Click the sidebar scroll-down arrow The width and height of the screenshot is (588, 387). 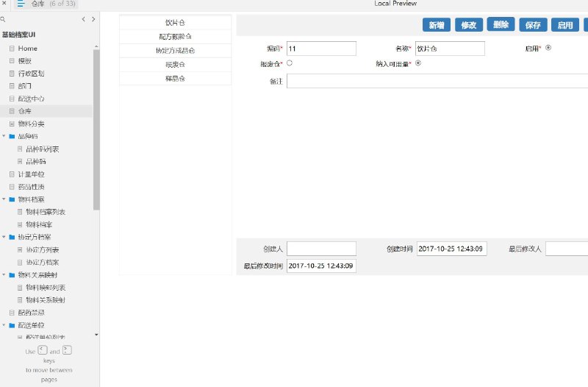[x=96, y=335]
